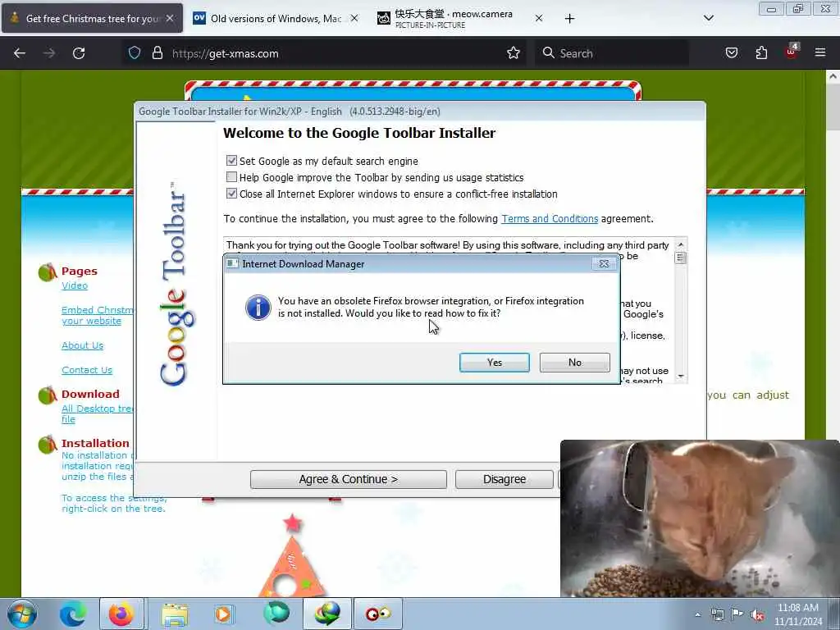Expand the list all tabs dropdown
Image resolution: width=840 pixels, height=630 pixels.
(x=708, y=18)
